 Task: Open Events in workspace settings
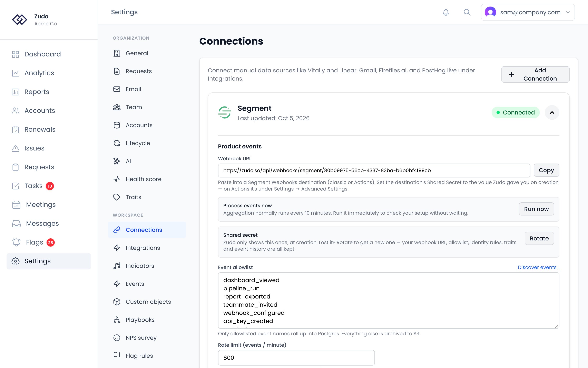click(147, 284)
